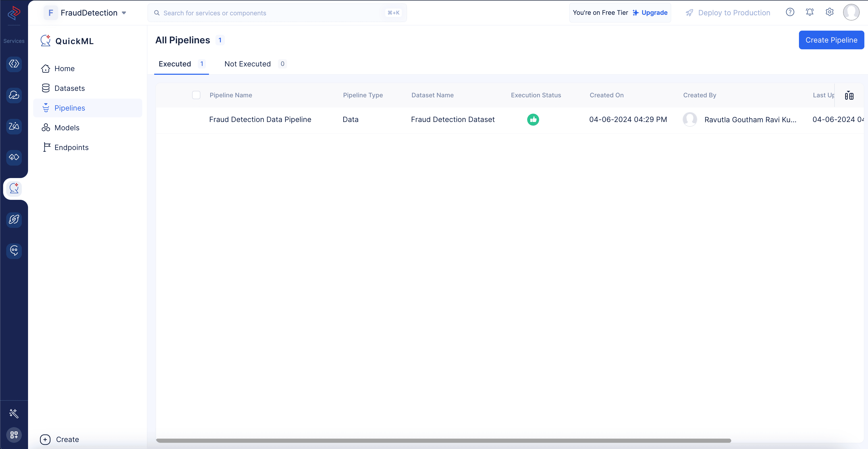Viewport: 868px width, 449px height.
Task: Click the Executed tab
Action: 175,64
